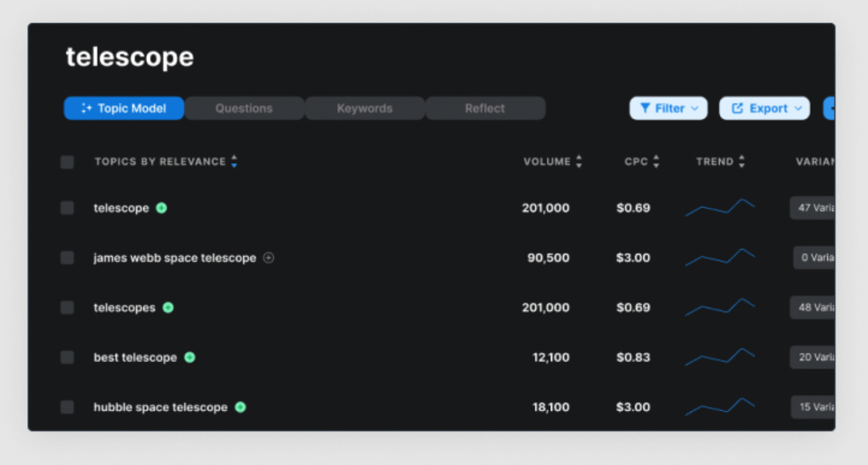View trend sparkline for telescope row
This screenshot has width=868, height=465.
(720, 208)
